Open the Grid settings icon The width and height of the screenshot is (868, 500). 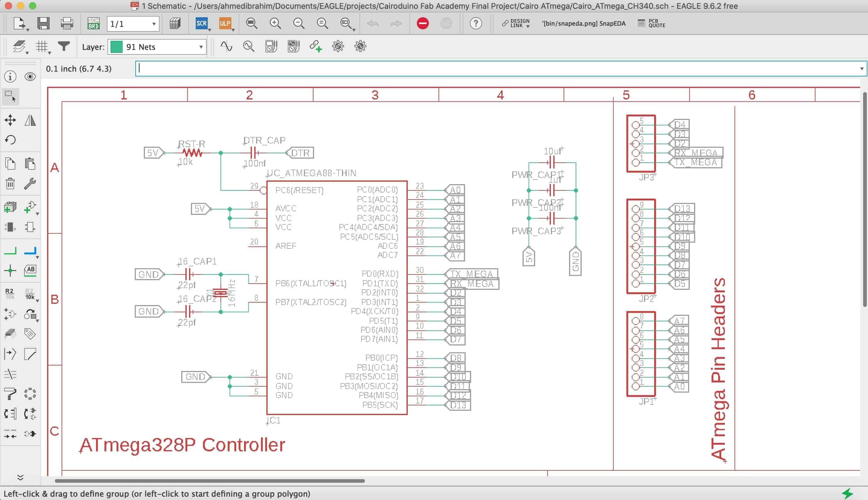(42, 46)
